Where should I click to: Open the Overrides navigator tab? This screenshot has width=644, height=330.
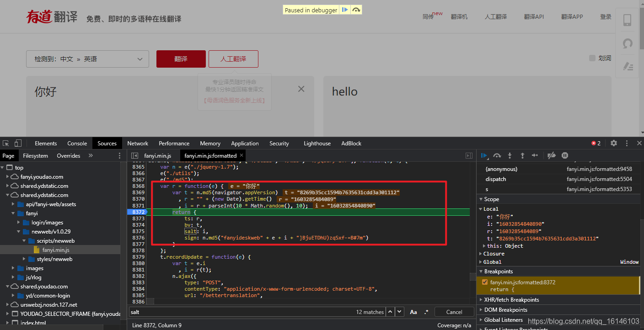[x=69, y=156]
